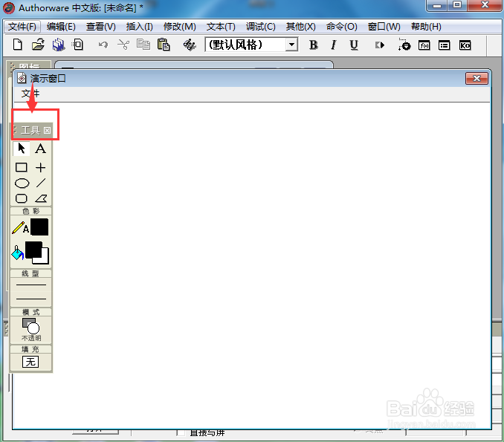
Task: Open the 文件(F) menu
Action: pos(22,26)
